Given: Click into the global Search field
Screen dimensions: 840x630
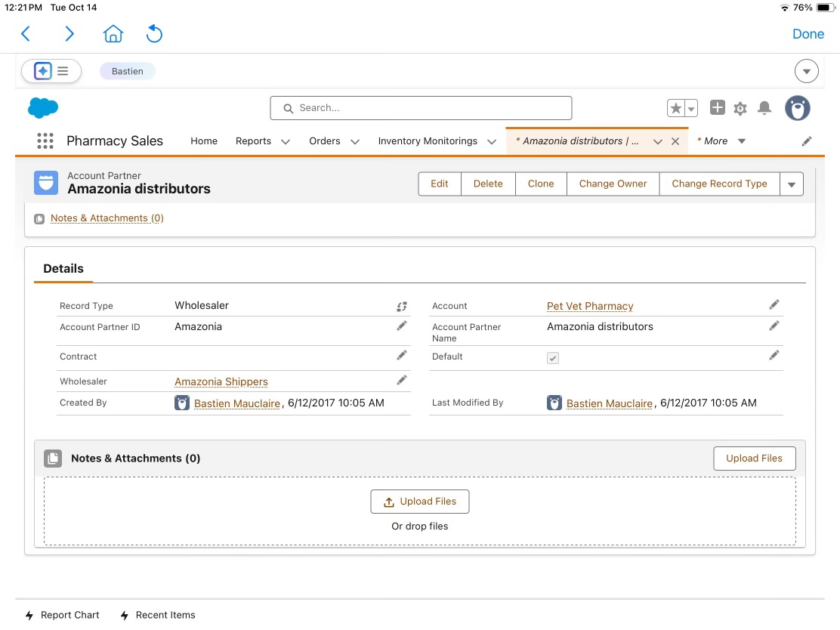Looking at the screenshot, I should 421,108.
